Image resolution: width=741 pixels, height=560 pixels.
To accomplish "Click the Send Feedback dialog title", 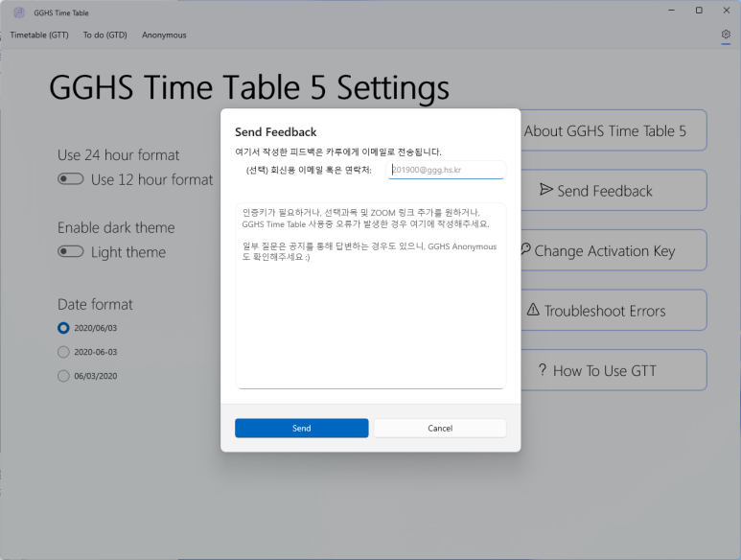I will pyautogui.click(x=275, y=131).
